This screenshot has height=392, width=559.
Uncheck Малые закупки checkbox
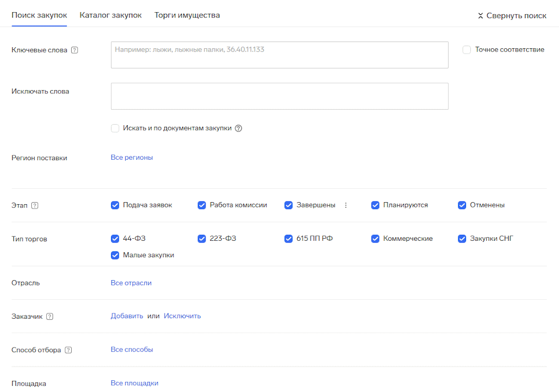coord(115,255)
